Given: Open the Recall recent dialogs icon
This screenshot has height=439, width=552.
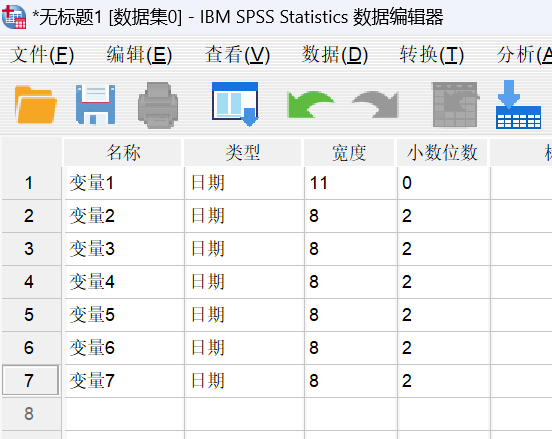Looking at the screenshot, I should click(236, 104).
